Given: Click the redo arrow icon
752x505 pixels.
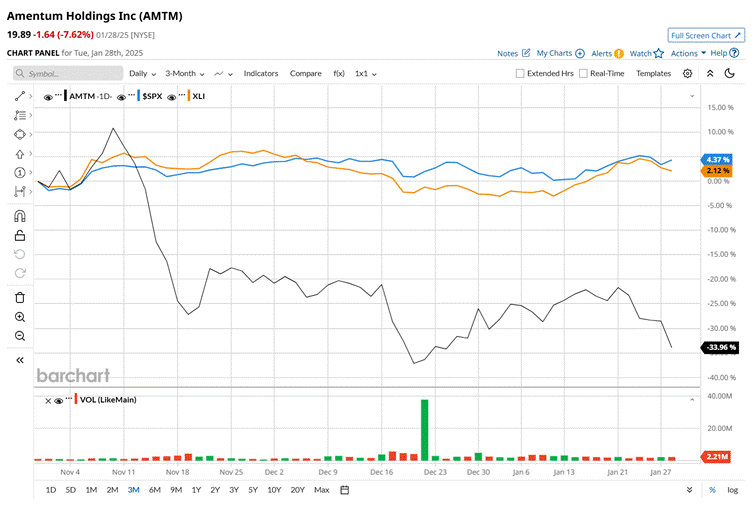Looking at the screenshot, I should [20, 273].
